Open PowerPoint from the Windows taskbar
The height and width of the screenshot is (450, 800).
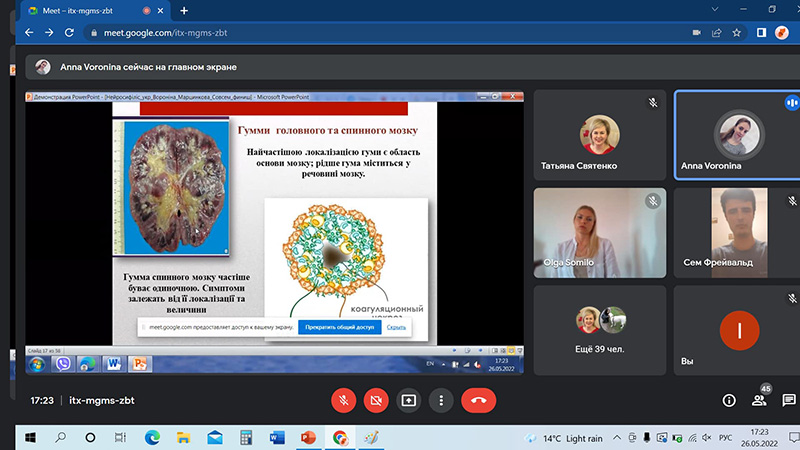coord(308,438)
